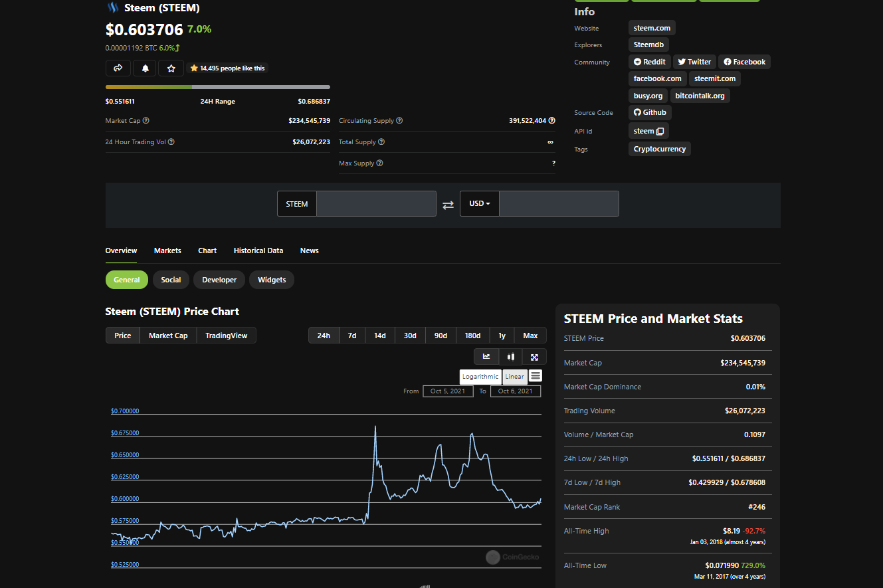Click the Circulating Supply label help icon

[x=399, y=121]
